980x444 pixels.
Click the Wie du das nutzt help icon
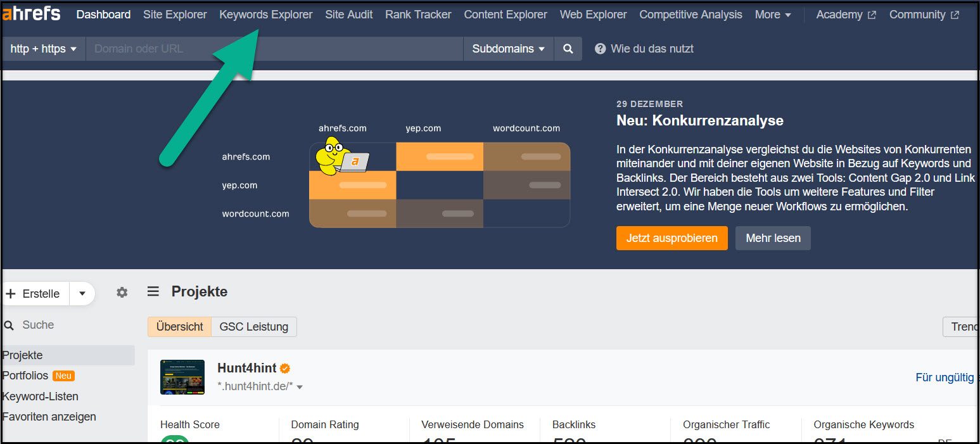coord(601,49)
